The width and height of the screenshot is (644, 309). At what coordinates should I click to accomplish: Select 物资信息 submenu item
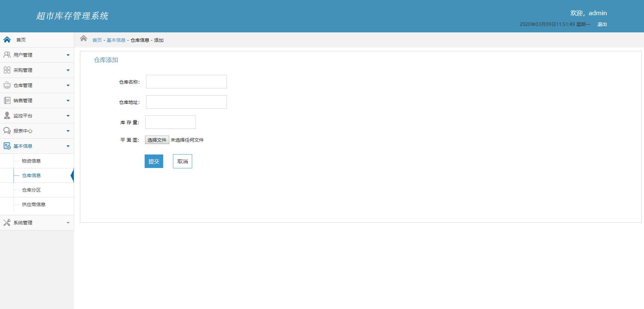[x=31, y=161]
